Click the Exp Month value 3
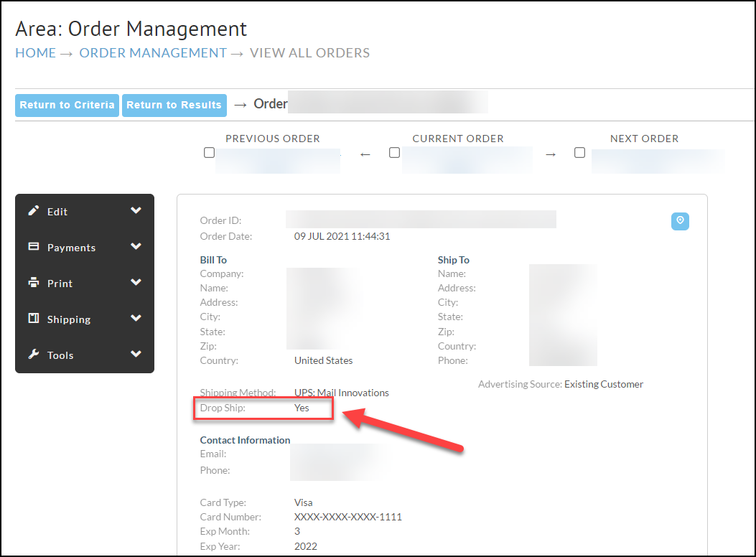Screen dimensions: 756x557 [x=297, y=531]
